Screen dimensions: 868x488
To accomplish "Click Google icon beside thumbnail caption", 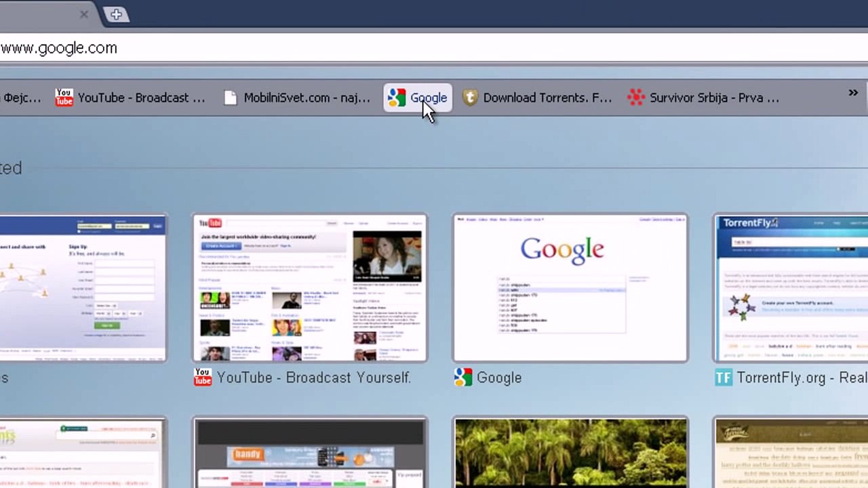I will click(463, 378).
